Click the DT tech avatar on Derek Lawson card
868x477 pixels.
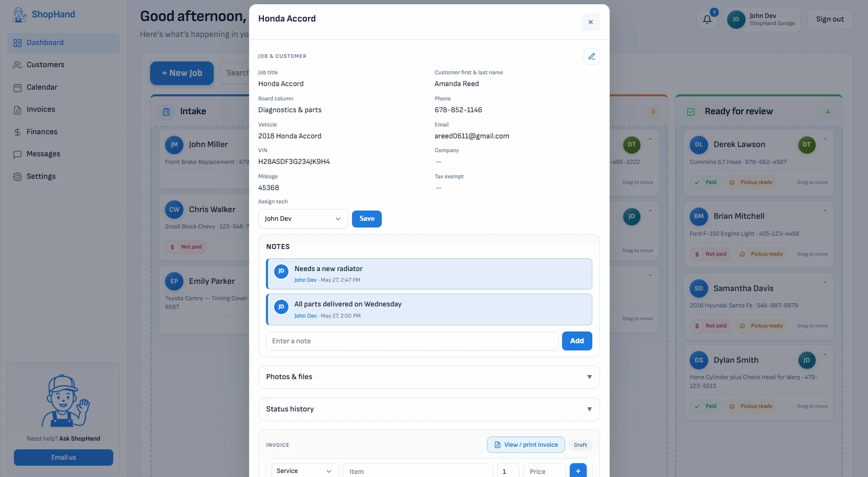807,144
